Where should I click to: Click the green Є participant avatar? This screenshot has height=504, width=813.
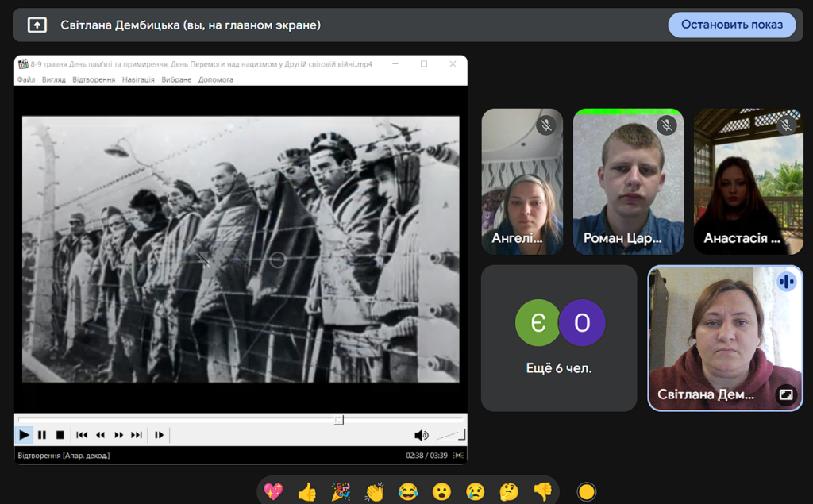point(538,322)
